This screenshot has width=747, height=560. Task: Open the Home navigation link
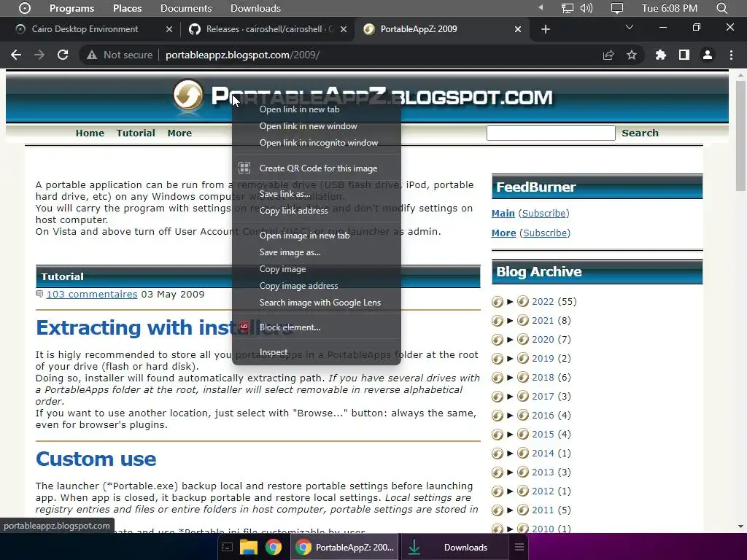pyautogui.click(x=90, y=133)
